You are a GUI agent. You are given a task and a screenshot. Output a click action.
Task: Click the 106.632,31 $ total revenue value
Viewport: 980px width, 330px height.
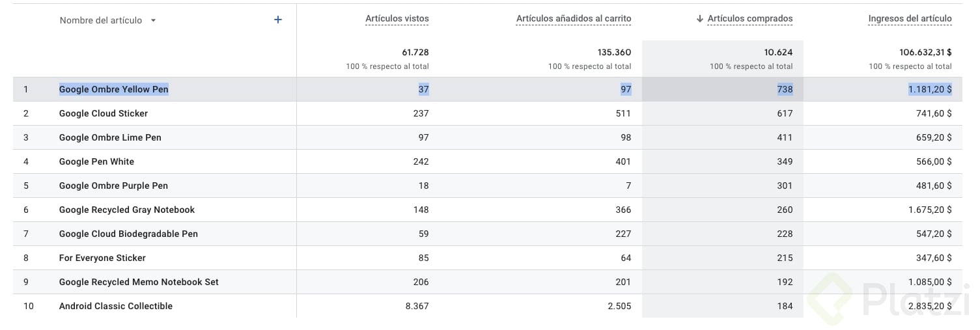[x=921, y=52]
